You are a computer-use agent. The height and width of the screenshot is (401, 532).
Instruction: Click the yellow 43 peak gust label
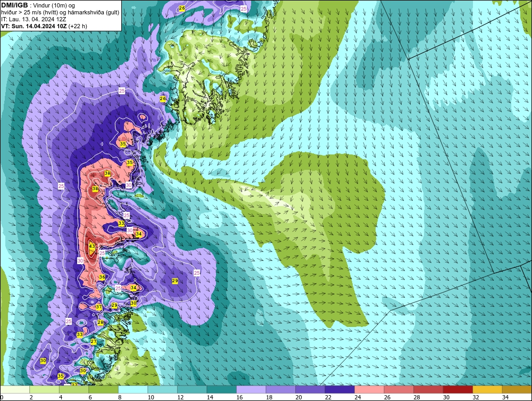(92, 246)
